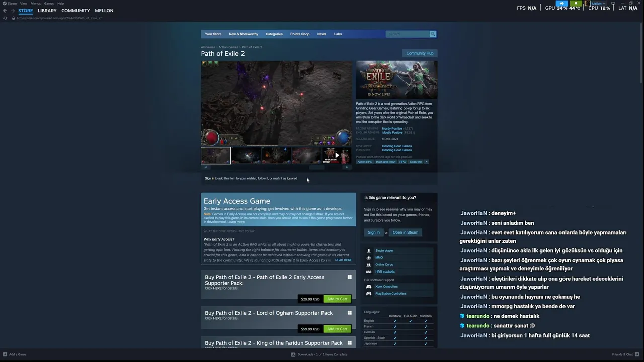This screenshot has width=644, height=362.
Task: Open the New & Noteworthy menu
Action: [244, 34]
